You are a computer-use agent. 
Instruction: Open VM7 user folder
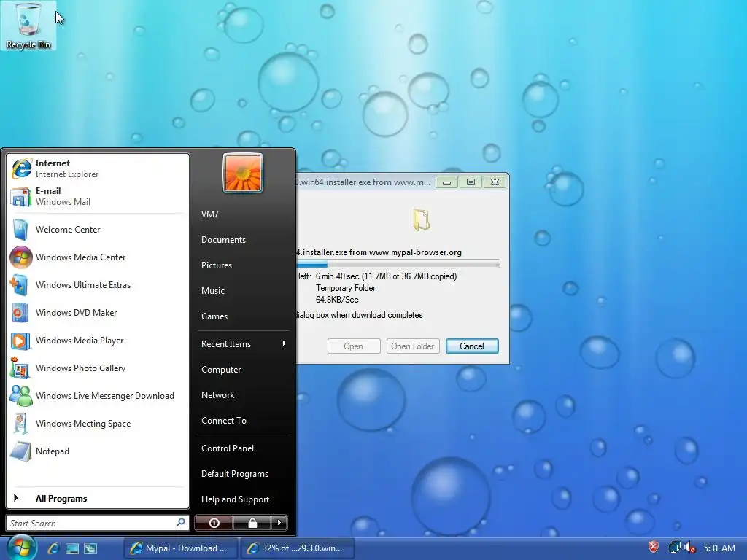coord(243,214)
